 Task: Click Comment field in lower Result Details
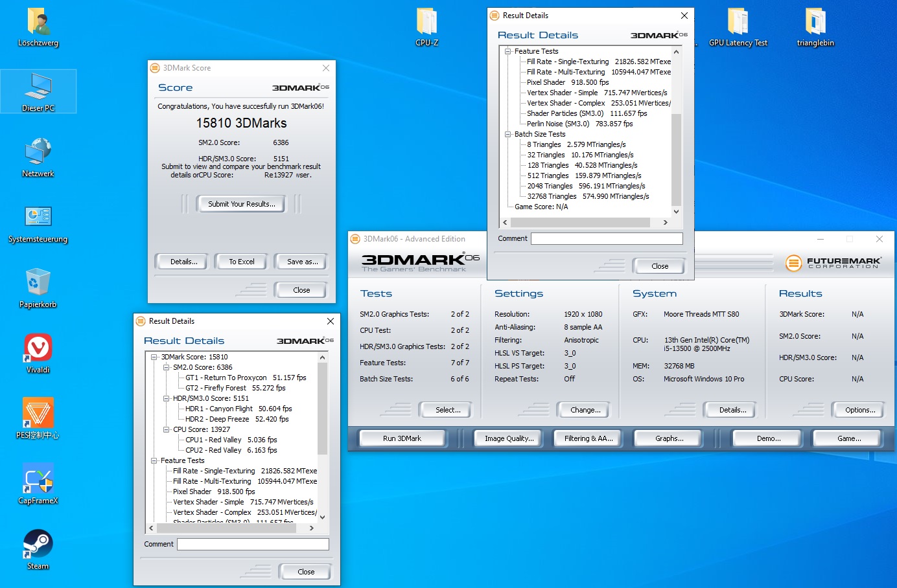pos(253,544)
